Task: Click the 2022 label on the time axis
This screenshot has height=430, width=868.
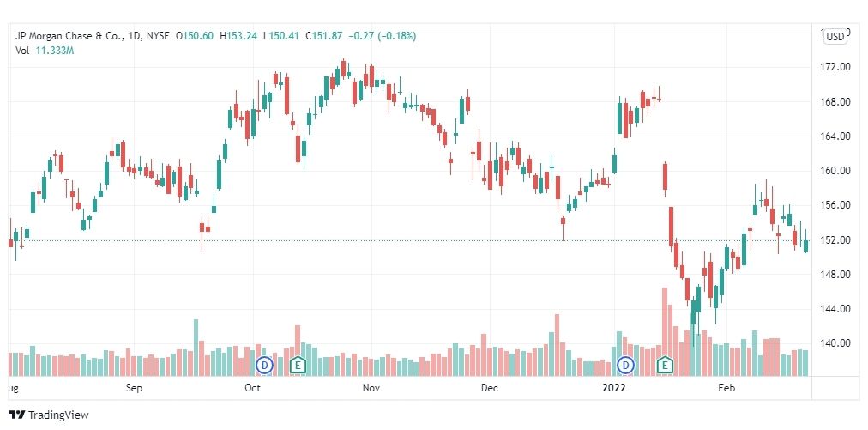Action: coord(613,388)
